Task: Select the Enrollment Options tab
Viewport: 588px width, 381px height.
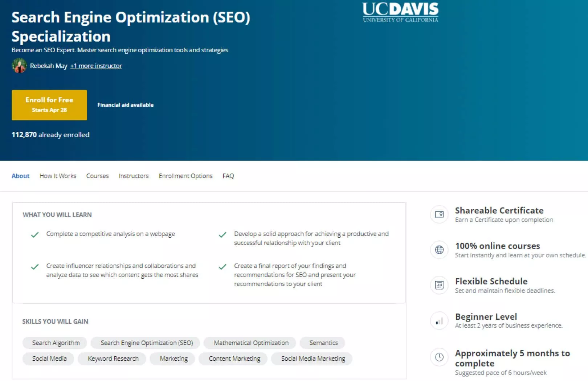Action: (x=185, y=176)
